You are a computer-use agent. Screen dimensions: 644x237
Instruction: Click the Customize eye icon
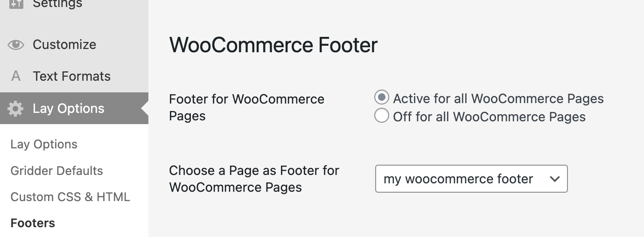tap(16, 45)
